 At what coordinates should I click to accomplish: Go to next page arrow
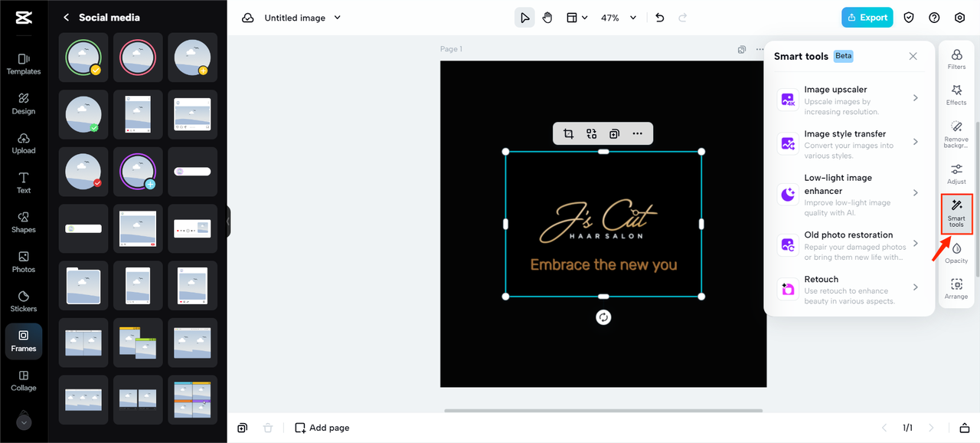point(931,428)
